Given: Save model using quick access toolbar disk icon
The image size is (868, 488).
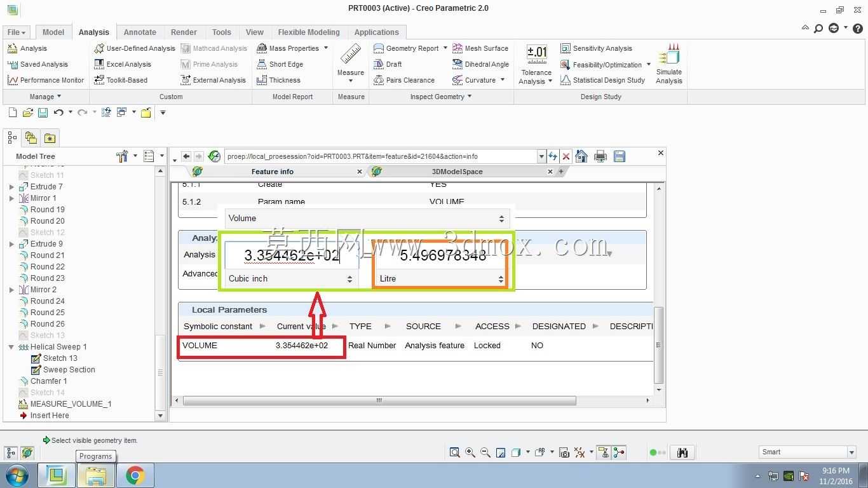Looking at the screenshot, I should 43,112.
